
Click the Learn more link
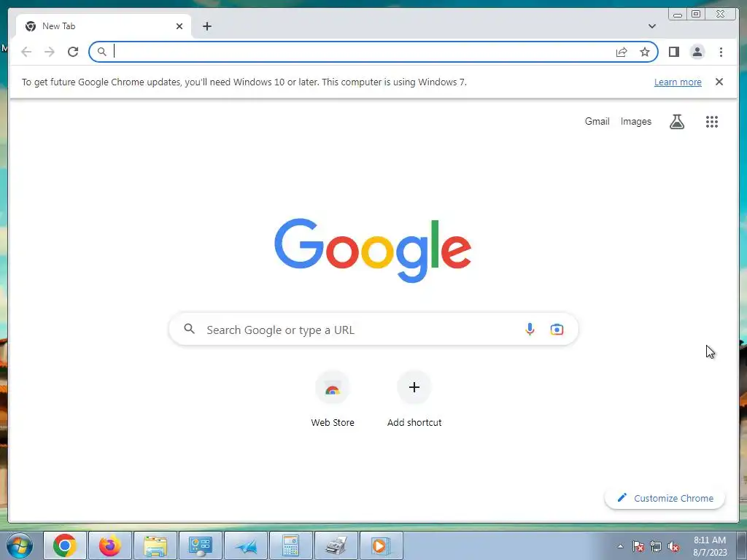(x=678, y=82)
